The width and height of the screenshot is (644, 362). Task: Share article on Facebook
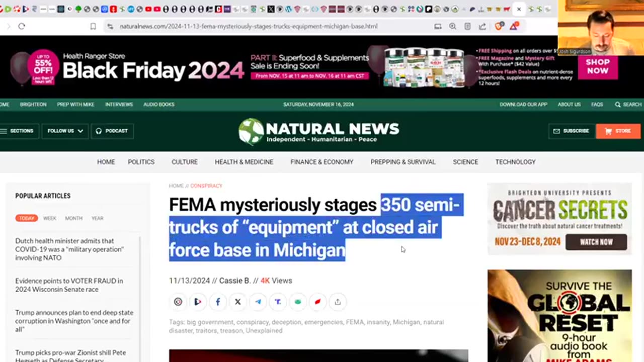pyautogui.click(x=218, y=302)
